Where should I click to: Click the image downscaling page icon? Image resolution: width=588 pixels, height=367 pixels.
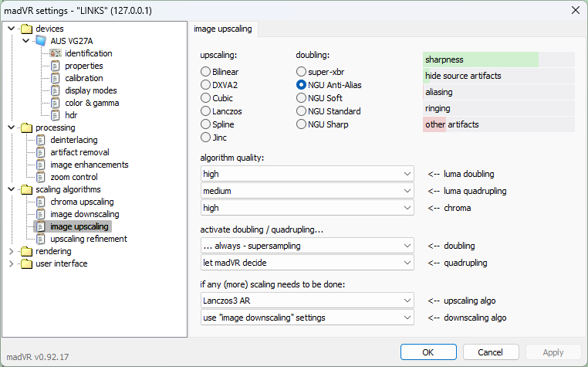coord(41,215)
